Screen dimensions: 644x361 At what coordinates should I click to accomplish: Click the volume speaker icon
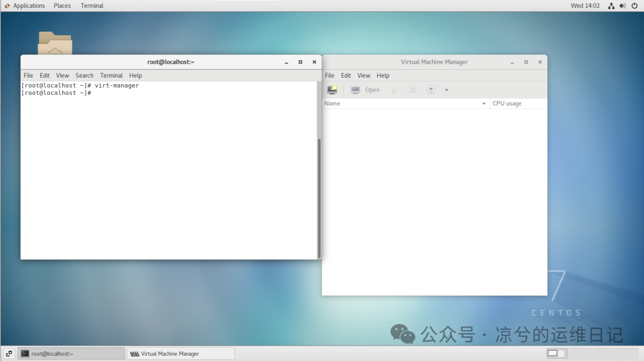pyautogui.click(x=623, y=6)
